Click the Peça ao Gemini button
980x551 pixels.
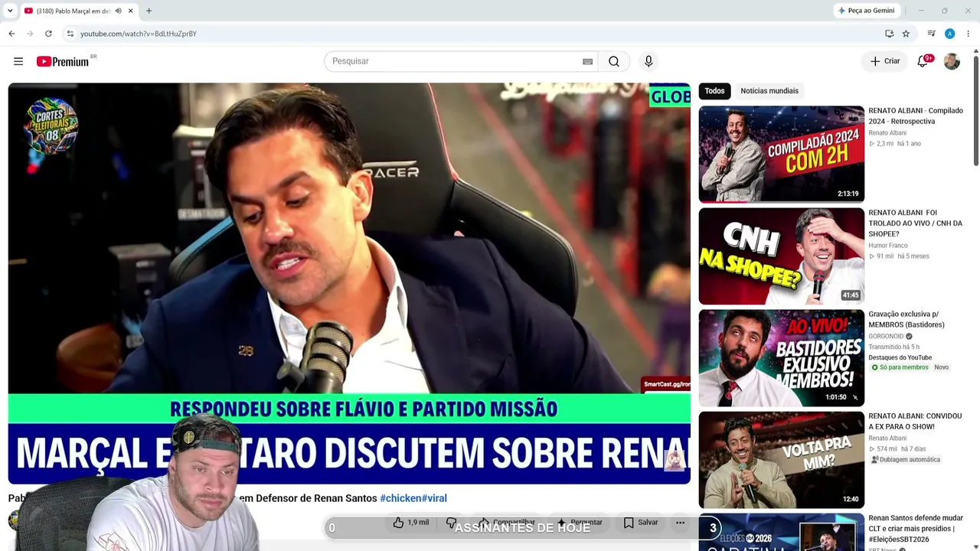point(866,11)
